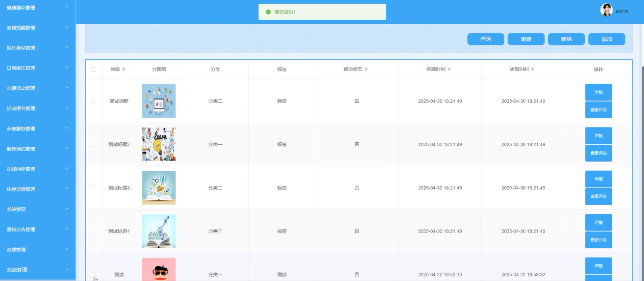Open 详情 for 测试标题3 row
Screen dimensions: 644x281
pos(599,179)
